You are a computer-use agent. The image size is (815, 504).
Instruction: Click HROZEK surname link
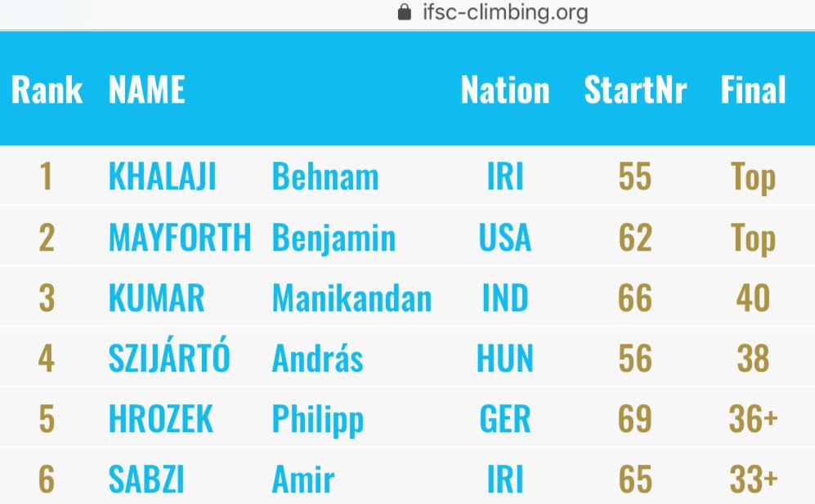160,419
